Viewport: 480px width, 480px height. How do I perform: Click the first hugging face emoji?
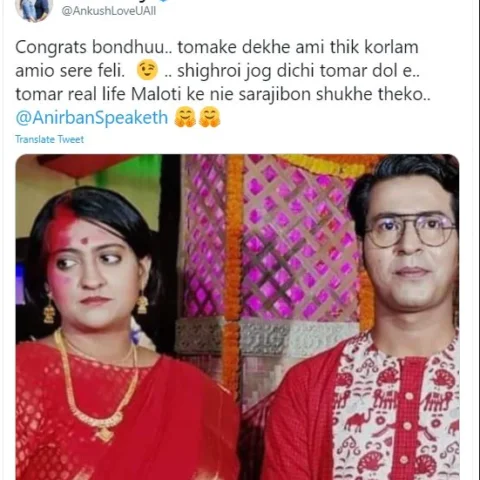coord(186,117)
